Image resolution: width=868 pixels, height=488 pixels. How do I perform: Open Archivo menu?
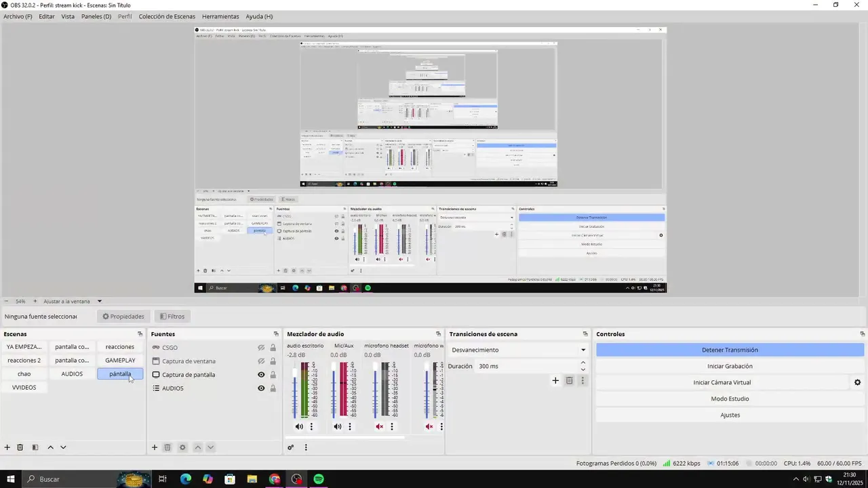point(18,16)
